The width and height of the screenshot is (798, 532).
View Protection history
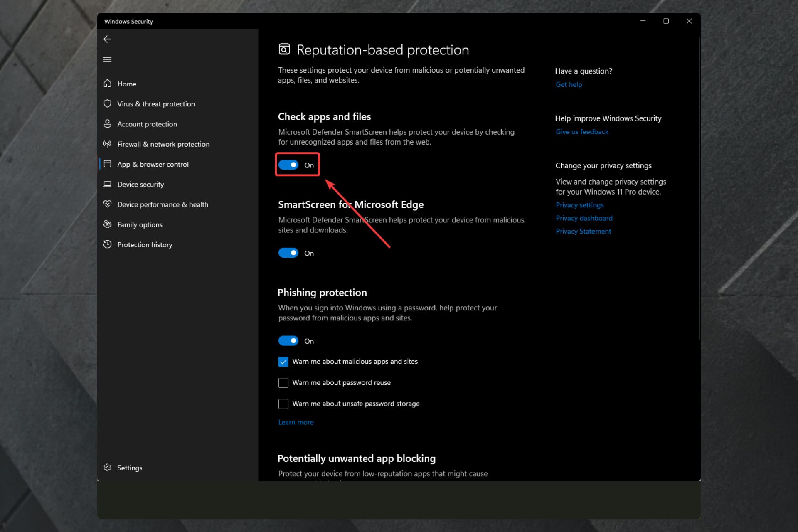(145, 245)
